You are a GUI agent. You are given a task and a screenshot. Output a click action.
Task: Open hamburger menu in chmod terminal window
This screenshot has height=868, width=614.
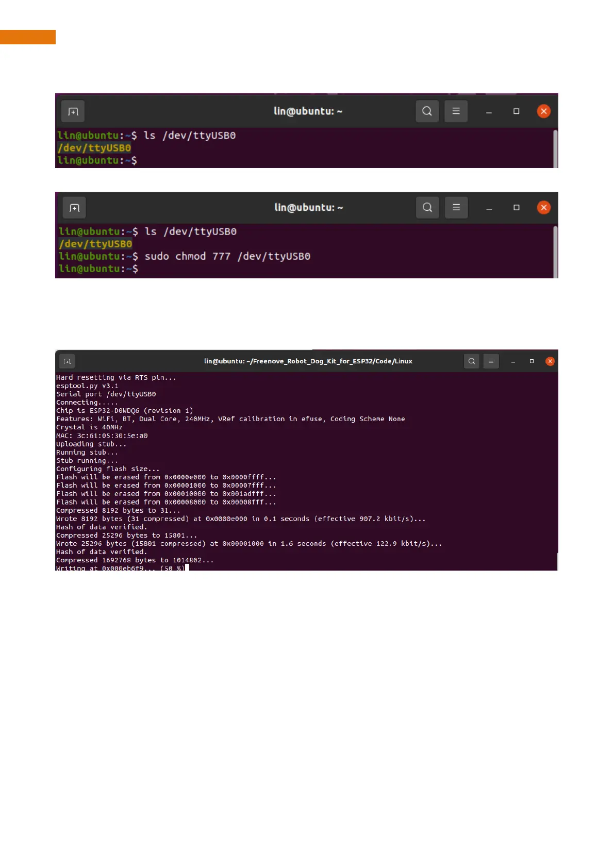point(456,207)
